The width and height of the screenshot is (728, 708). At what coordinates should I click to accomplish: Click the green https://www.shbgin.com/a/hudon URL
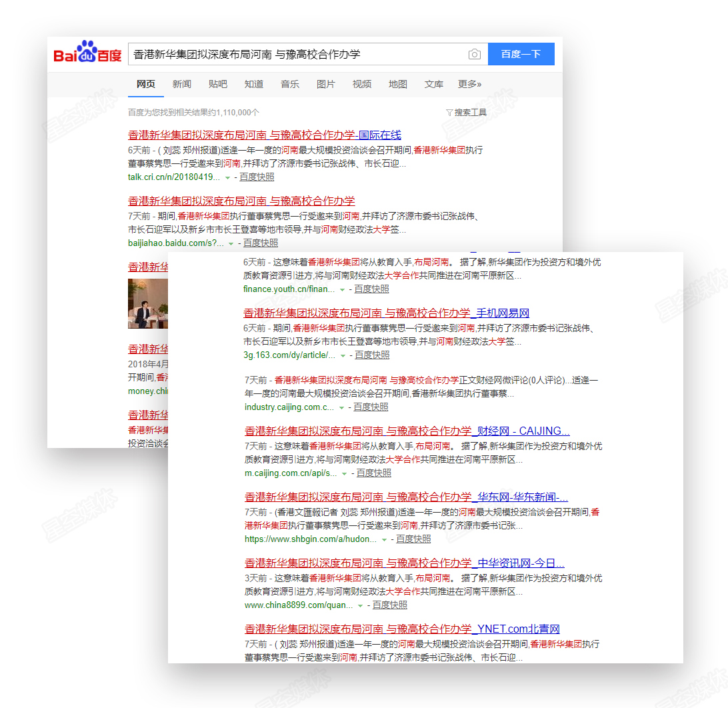[311, 539]
